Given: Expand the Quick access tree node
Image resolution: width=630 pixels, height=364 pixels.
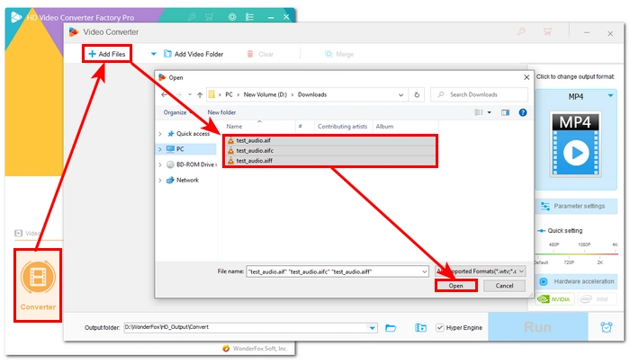Looking at the screenshot, I should (x=160, y=134).
